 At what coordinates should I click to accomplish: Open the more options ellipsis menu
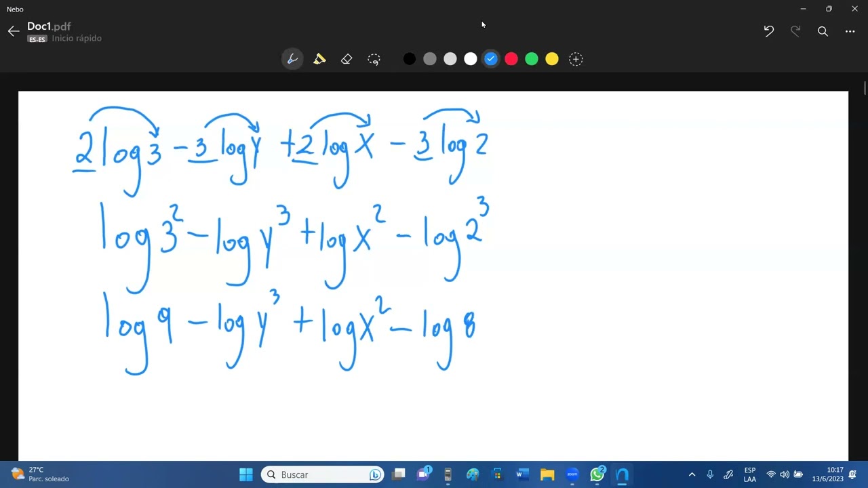click(x=850, y=31)
